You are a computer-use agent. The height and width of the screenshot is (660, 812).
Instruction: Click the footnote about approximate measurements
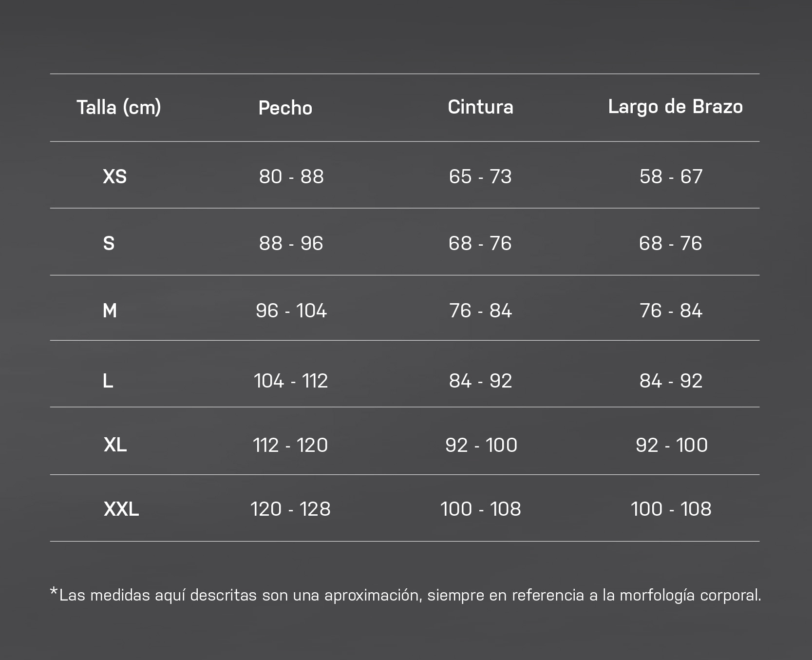click(405, 595)
